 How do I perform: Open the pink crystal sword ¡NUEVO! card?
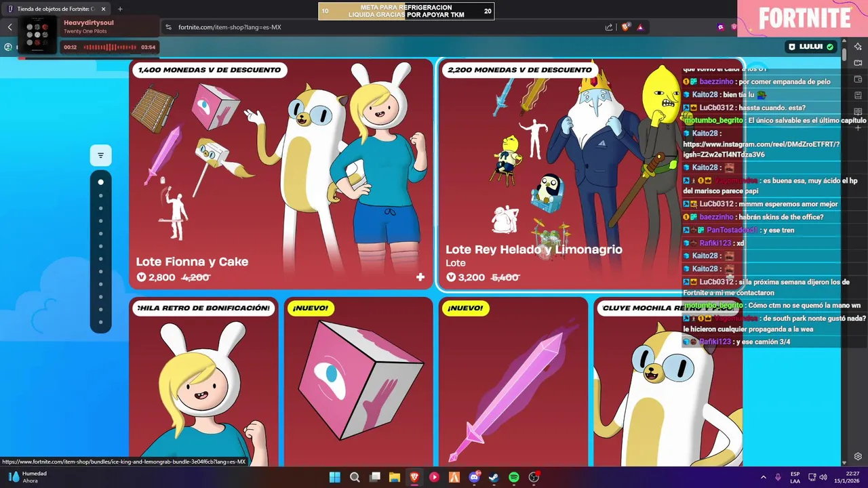(x=513, y=382)
